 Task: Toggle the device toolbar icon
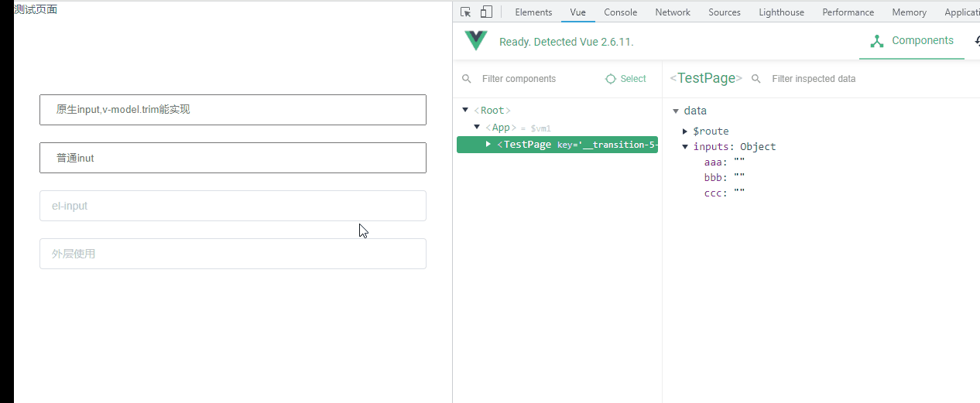pos(486,12)
